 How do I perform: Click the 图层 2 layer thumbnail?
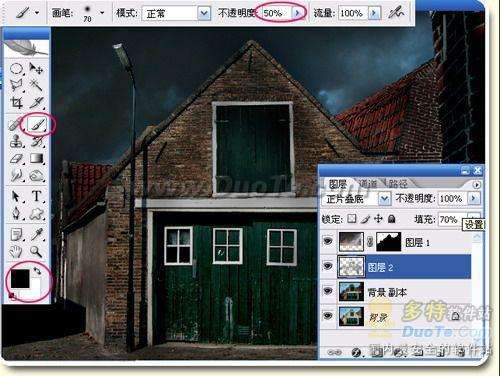pyautogui.click(x=351, y=267)
